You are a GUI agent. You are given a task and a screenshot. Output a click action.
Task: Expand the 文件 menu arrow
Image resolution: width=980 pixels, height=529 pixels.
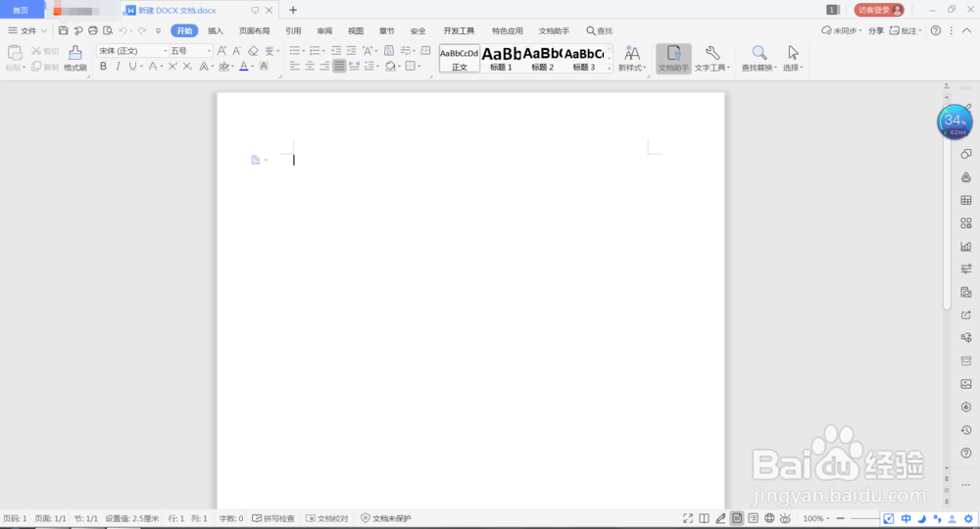(44, 30)
